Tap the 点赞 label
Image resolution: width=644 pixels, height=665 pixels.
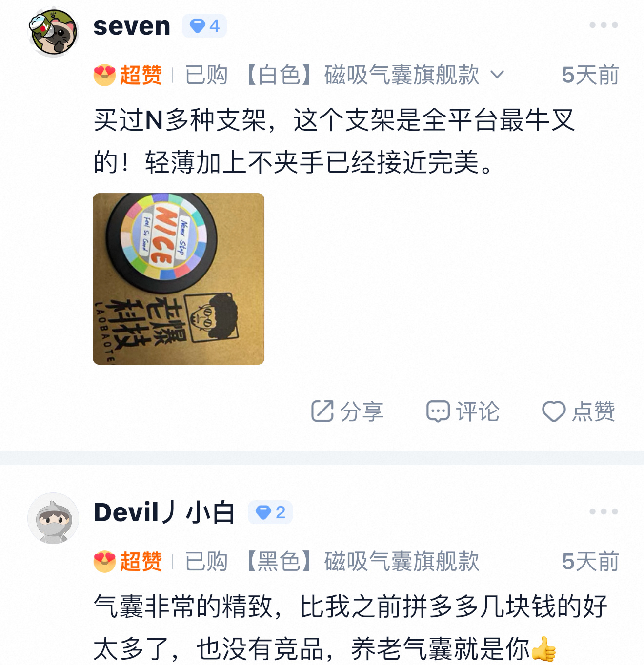[x=594, y=411]
